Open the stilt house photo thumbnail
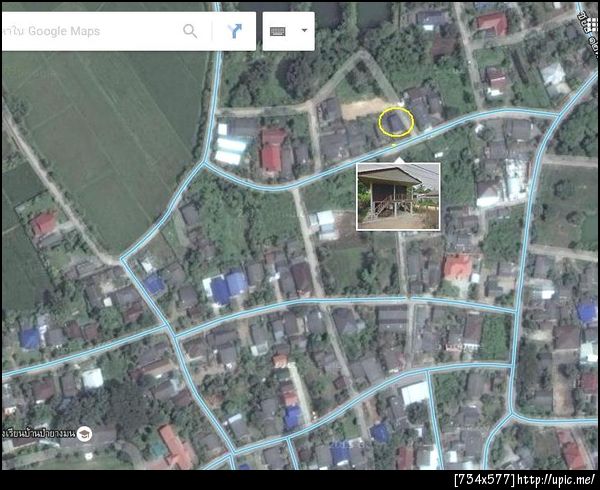The image size is (600, 490). coord(398,197)
